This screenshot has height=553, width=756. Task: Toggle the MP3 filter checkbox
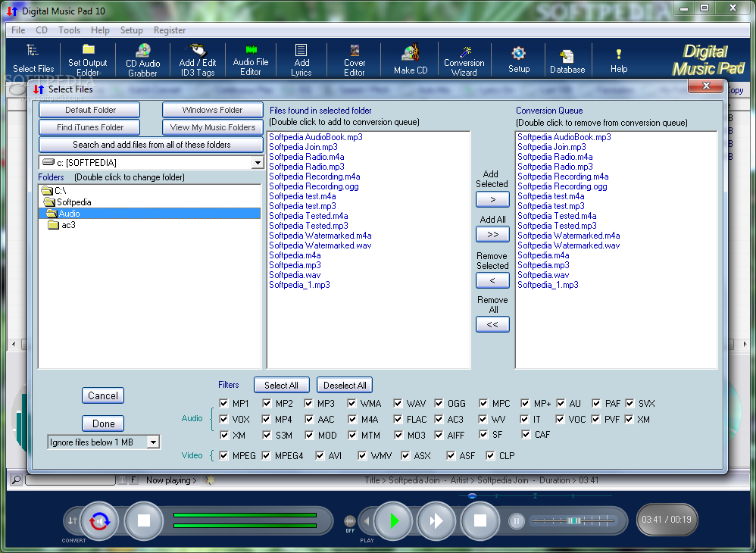(x=308, y=403)
